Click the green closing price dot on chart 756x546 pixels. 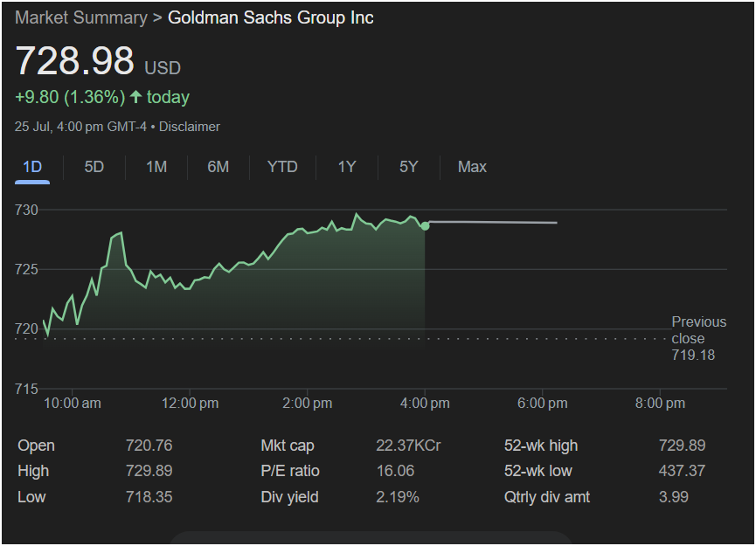coord(425,226)
